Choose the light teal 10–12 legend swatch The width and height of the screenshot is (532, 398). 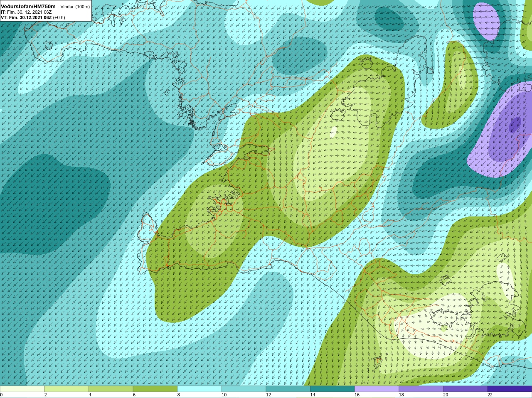pyautogui.click(x=244, y=389)
